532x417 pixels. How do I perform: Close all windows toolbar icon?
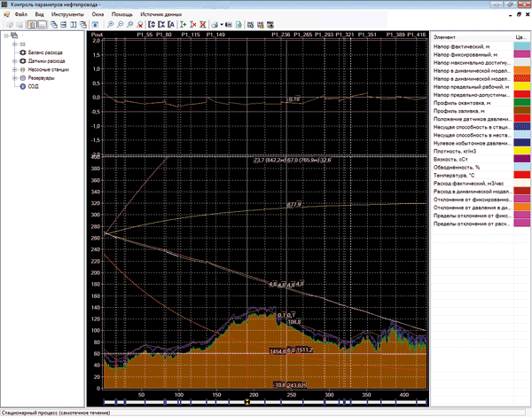click(83, 25)
